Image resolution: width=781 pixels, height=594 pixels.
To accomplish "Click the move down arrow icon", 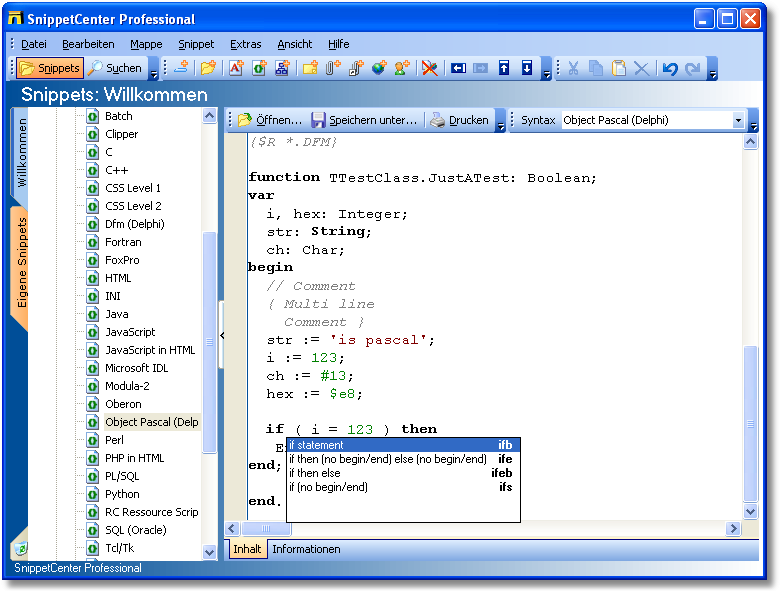I will click(527, 68).
